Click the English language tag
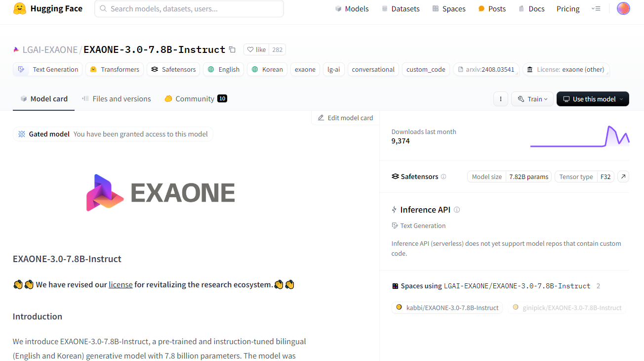Viewport: 644px width, 361px height. point(223,69)
